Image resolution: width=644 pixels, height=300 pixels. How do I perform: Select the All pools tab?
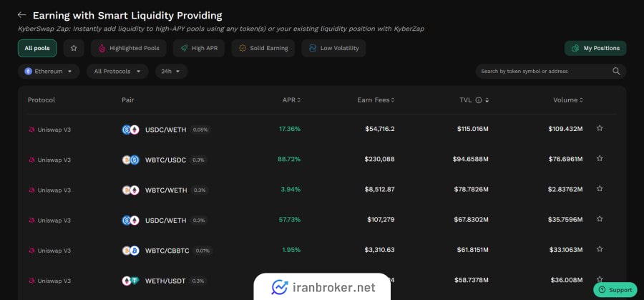tap(37, 48)
